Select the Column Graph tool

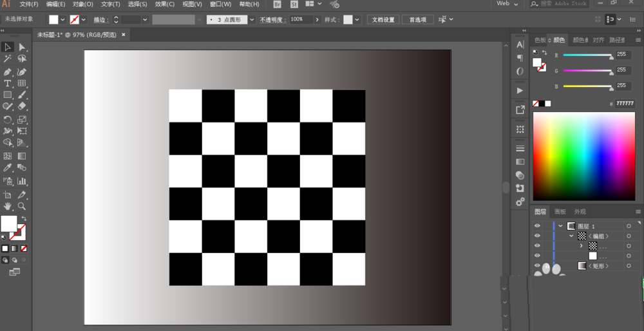coord(22,181)
